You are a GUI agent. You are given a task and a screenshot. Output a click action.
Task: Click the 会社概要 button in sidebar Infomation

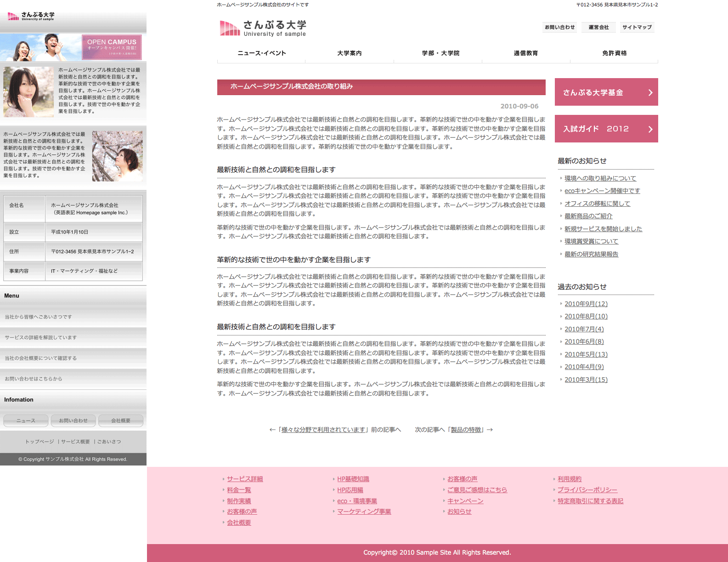(x=121, y=420)
